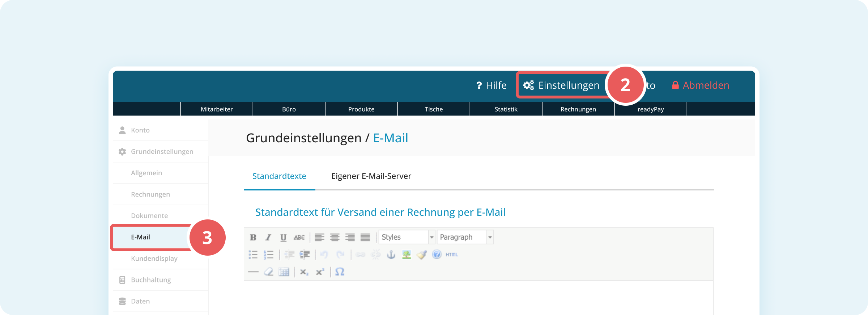
Task: Open the Produkte menu
Action: (x=361, y=109)
